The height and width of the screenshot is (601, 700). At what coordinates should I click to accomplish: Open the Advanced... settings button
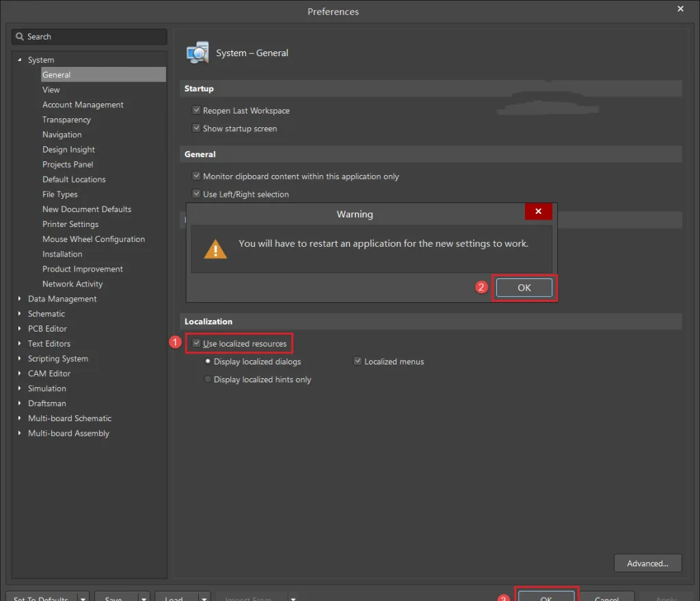648,563
